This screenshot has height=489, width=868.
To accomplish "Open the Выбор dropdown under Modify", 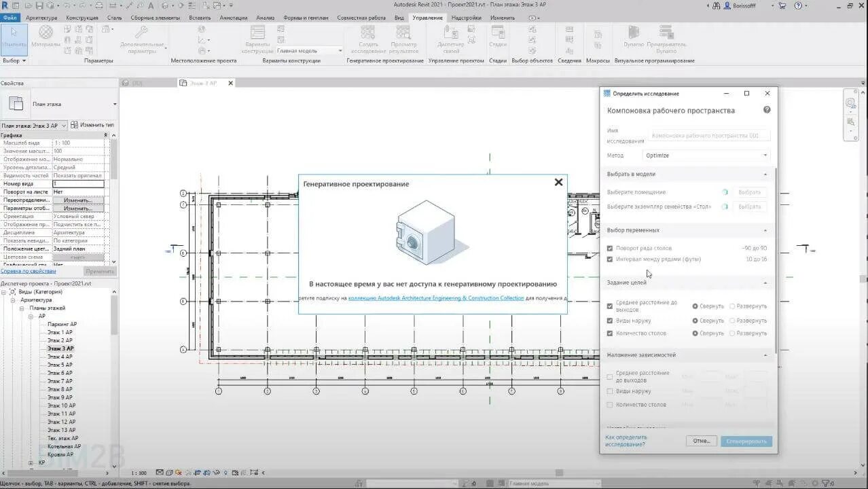I will [14, 60].
